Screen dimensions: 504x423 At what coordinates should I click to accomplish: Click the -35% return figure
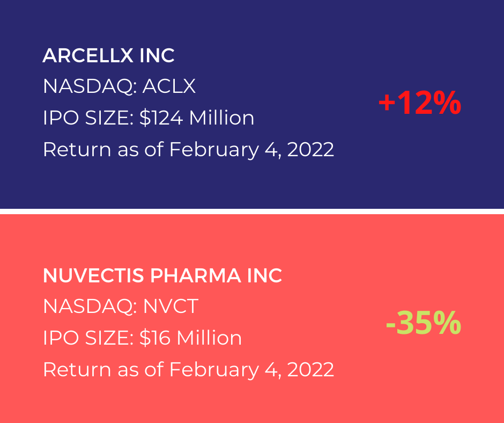point(424,323)
